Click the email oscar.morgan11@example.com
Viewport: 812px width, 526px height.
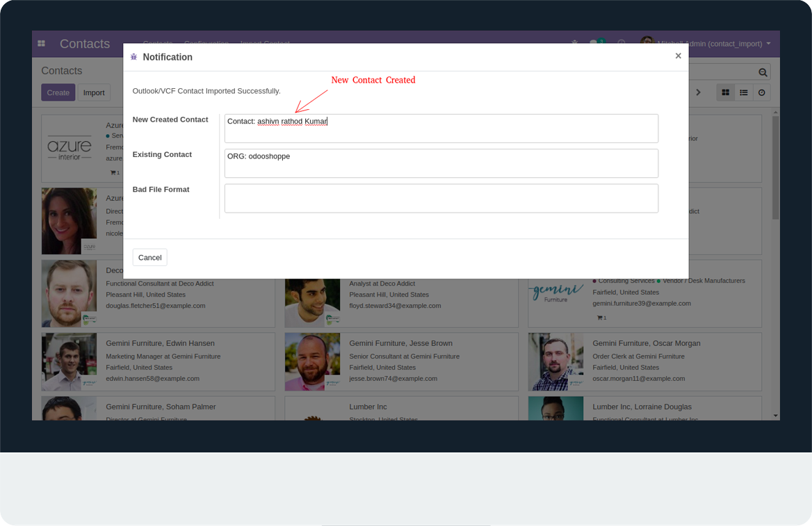[638, 379]
